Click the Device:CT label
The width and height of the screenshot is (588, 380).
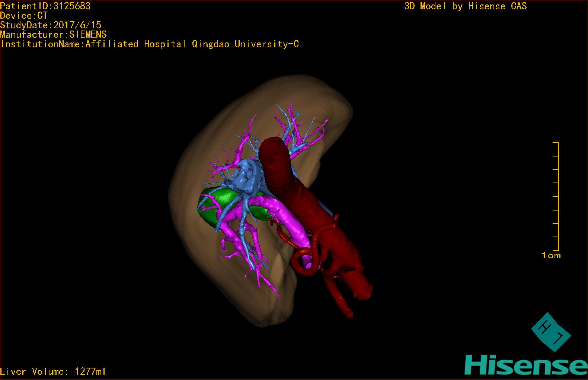(x=24, y=16)
